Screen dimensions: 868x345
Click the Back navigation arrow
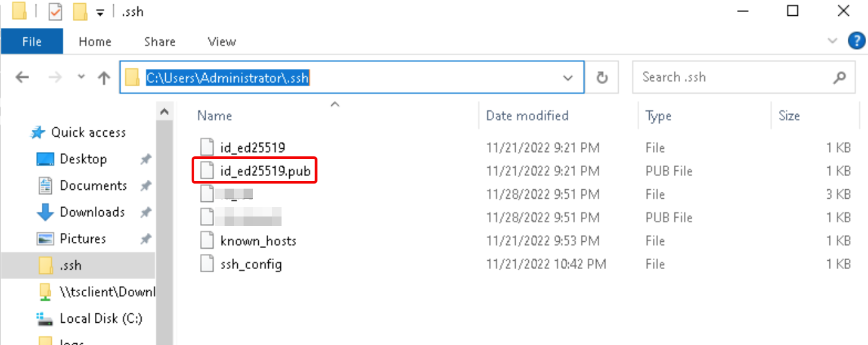[22, 77]
